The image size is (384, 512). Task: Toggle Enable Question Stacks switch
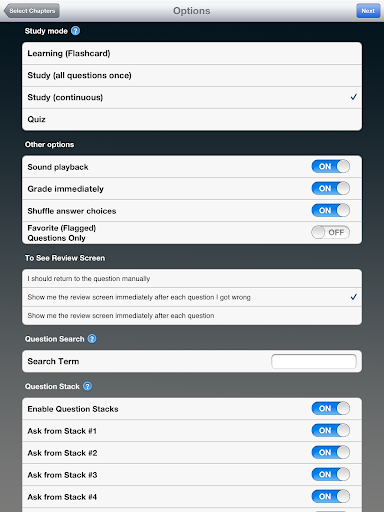click(331, 408)
